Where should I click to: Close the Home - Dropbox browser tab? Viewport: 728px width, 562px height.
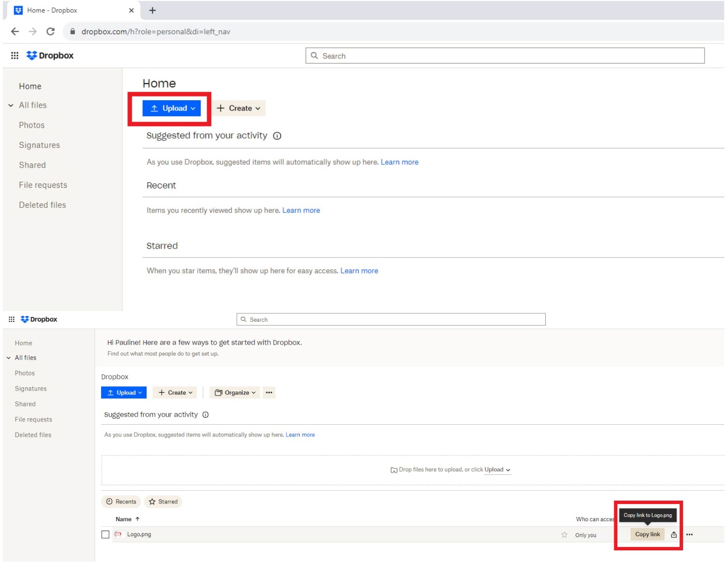[x=131, y=10]
